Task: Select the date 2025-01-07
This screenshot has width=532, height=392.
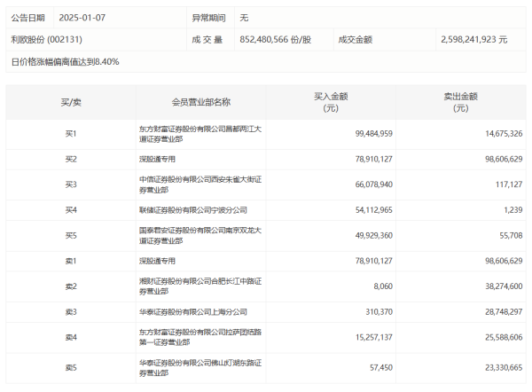Action: coord(82,18)
